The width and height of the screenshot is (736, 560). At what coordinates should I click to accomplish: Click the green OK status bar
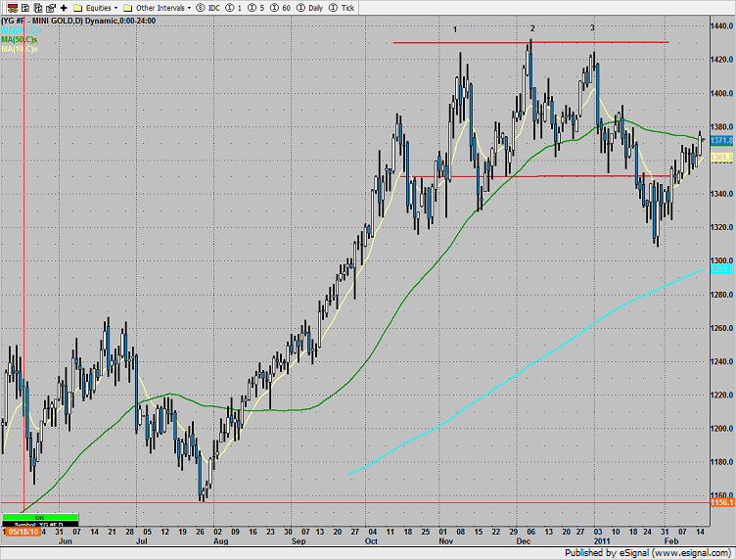coord(40,518)
